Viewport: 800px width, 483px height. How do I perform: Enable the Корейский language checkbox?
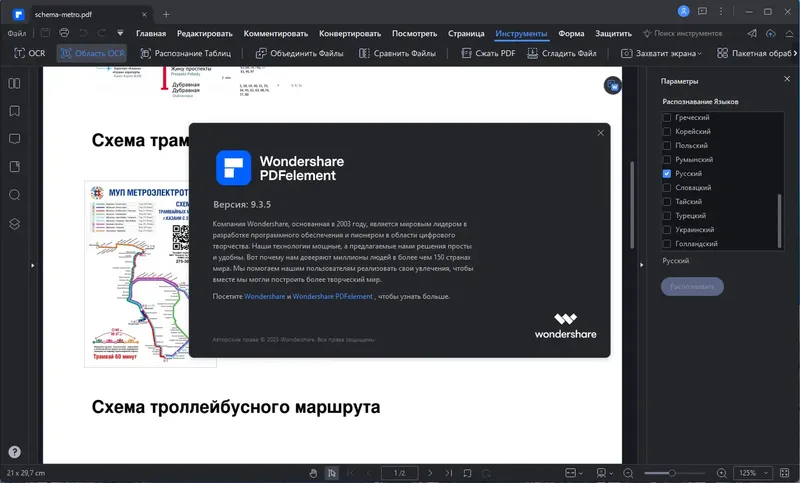[666, 132]
